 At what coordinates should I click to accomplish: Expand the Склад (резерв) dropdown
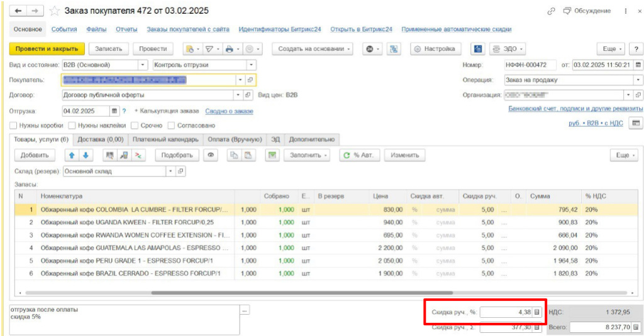coord(171,171)
